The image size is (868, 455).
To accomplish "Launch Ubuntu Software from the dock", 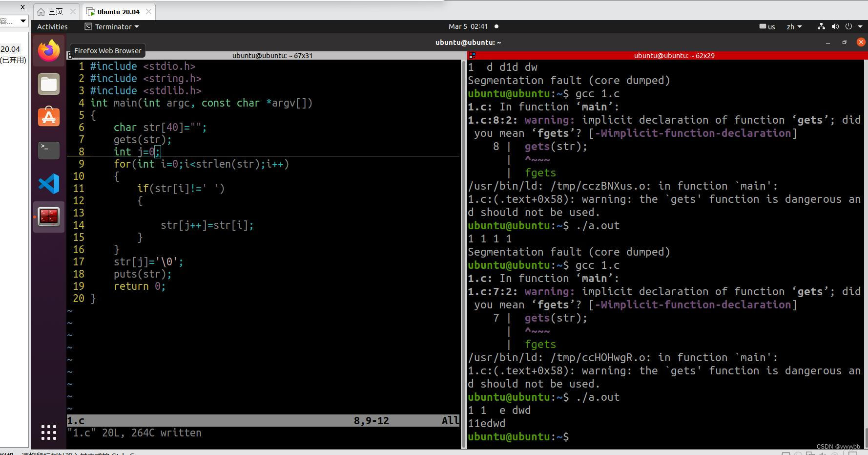I will pyautogui.click(x=48, y=117).
